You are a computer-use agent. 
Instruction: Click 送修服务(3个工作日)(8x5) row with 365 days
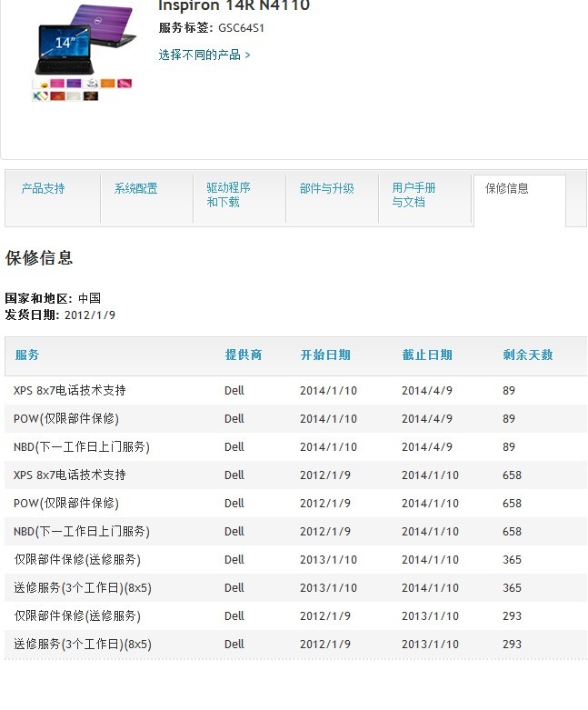pos(295,587)
